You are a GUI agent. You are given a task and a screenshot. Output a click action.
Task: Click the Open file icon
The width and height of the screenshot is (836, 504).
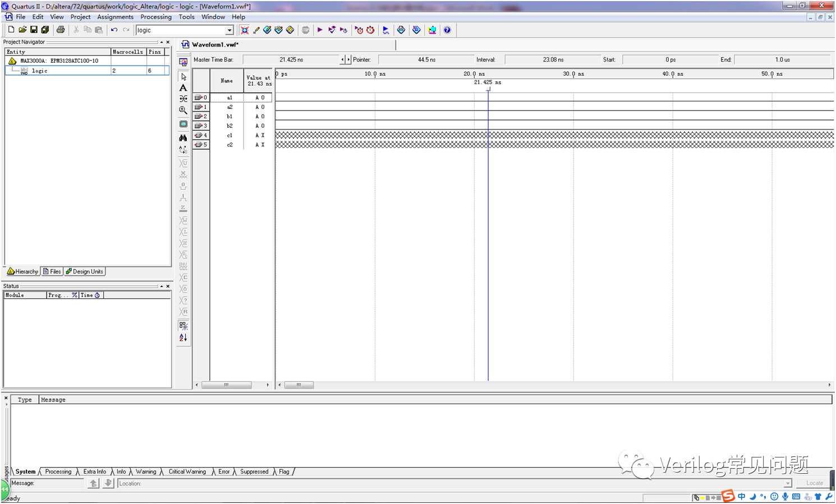(22, 30)
